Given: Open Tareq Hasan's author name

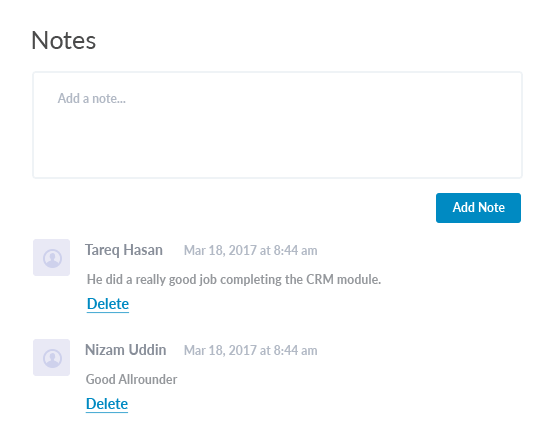Looking at the screenshot, I should pyautogui.click(x=124, y=250).
